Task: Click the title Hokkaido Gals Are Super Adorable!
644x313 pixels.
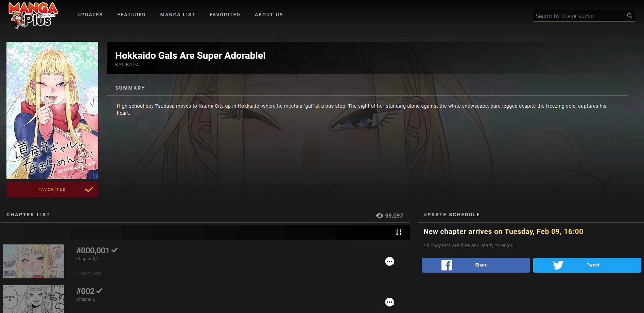Action: (190, 55)
